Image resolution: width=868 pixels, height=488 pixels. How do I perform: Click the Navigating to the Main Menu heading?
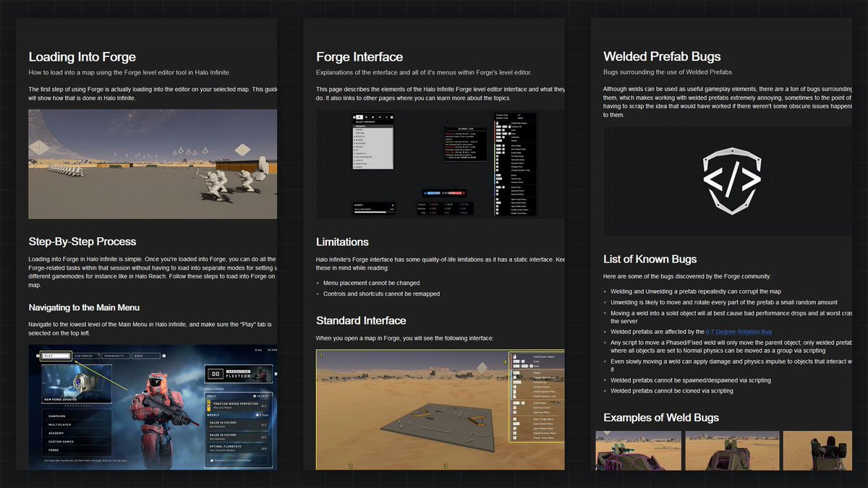[83, 308]
